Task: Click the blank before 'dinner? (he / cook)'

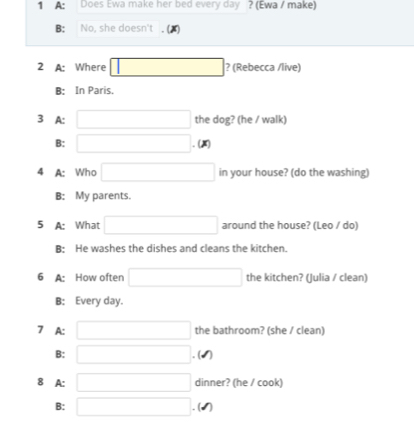Action: pos(134,382)
